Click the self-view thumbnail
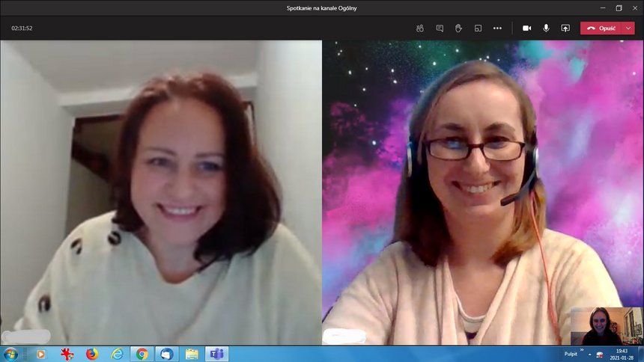The width and height of the screenshot is (644, 362). pyautogui.click(x=607, y=326)
